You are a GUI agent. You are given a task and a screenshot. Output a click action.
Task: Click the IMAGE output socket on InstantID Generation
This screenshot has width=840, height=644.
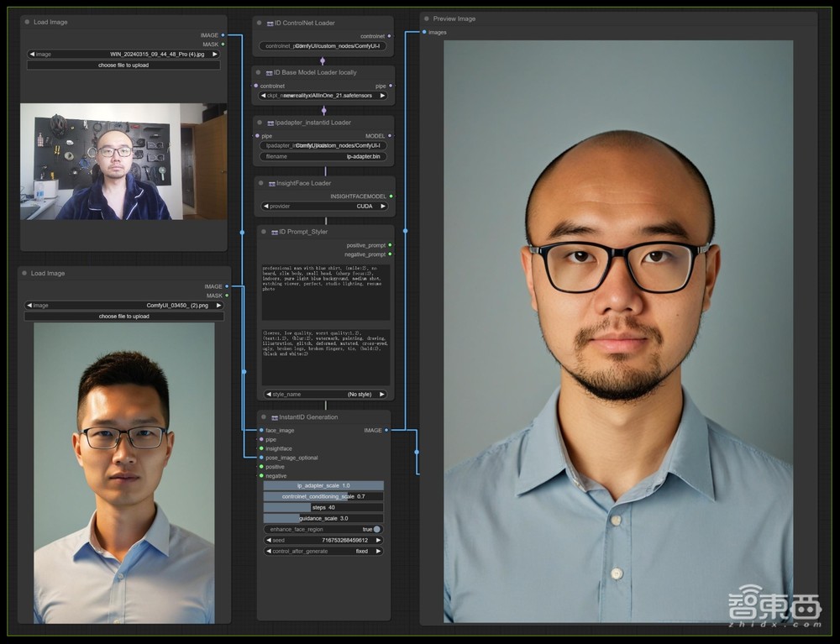pyautogui.click(x=386, y=430)
